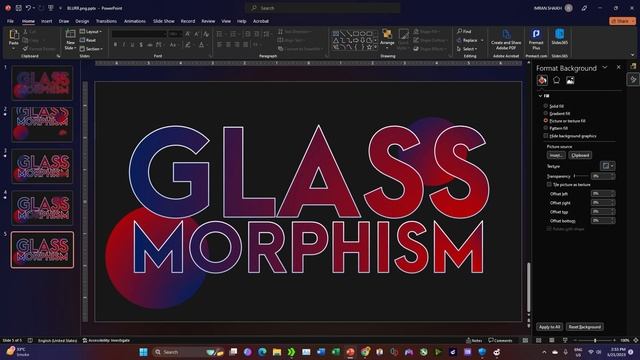Click the Reset slide button icon
640x360 pixels.
(x=82, y=40)
